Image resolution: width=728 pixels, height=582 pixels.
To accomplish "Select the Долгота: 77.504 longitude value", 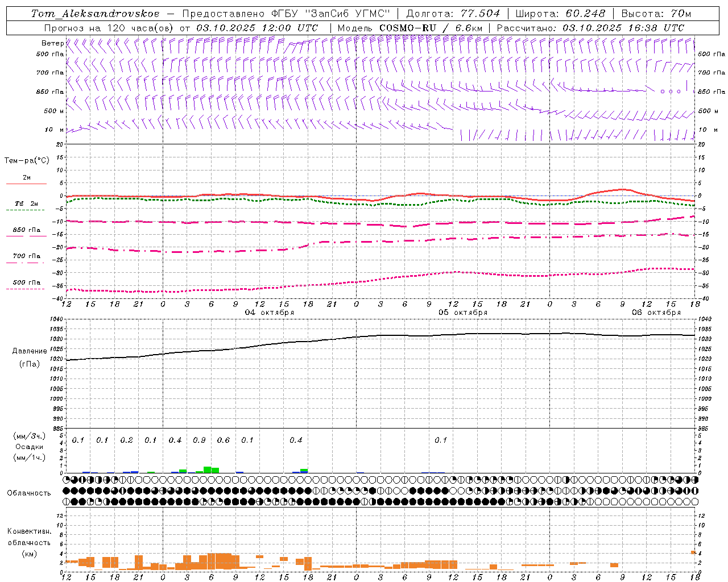I will (x=453, y=14).
